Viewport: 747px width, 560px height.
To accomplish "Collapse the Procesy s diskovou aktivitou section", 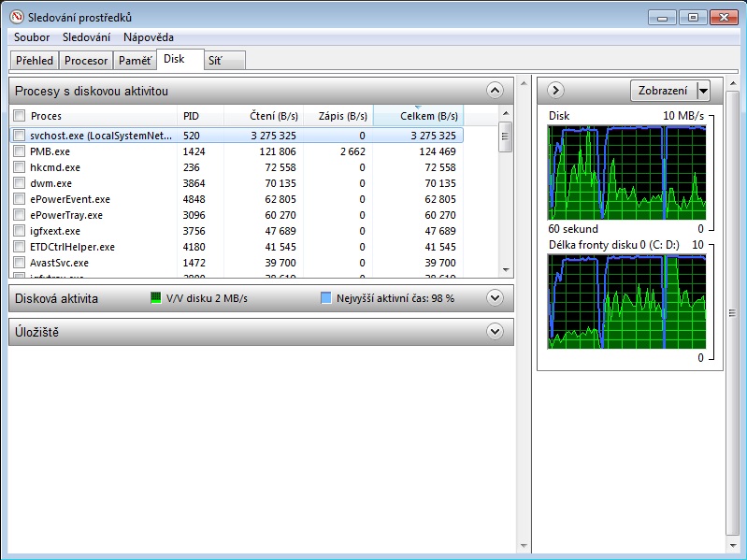I will pyautogui.click(x=495, y=91).
